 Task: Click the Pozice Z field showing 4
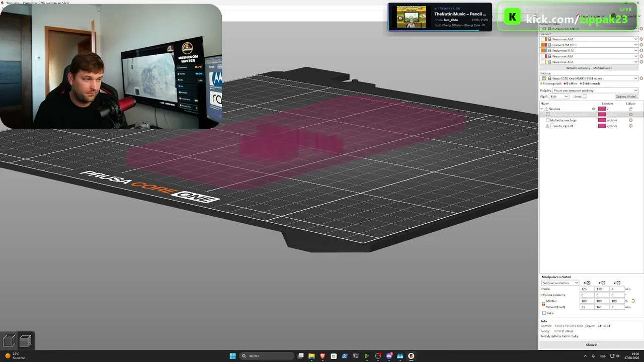(x=617, y=289)
